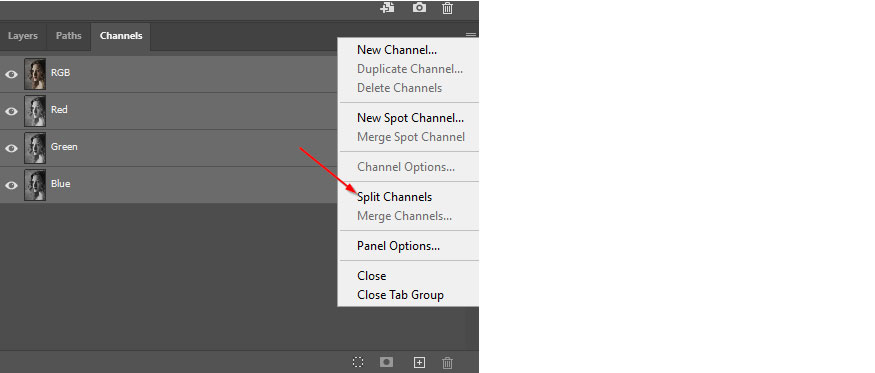
Task: Open the Channels panel flyout menu icon
Action: click(471, 35)
